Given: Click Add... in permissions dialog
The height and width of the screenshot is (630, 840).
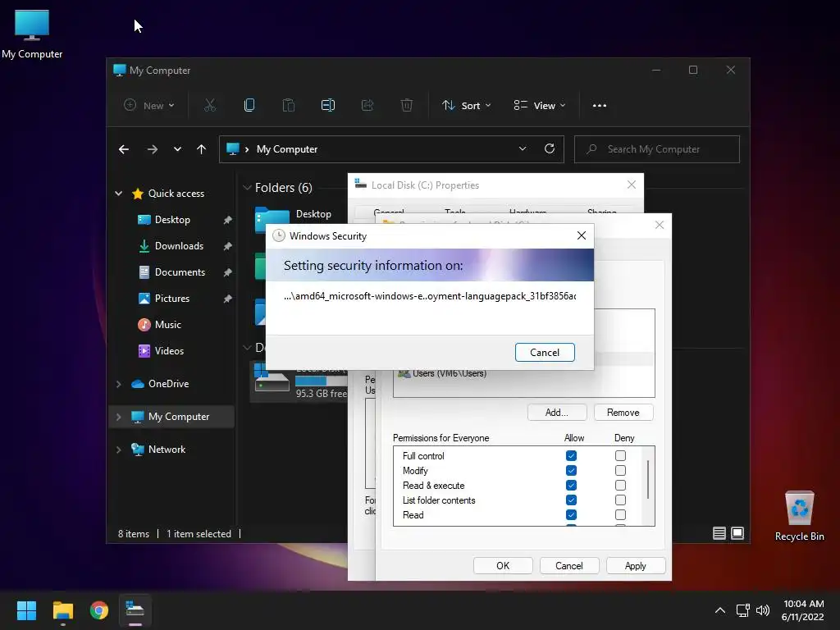Looking at the screenshot, I should click(557, 413).
